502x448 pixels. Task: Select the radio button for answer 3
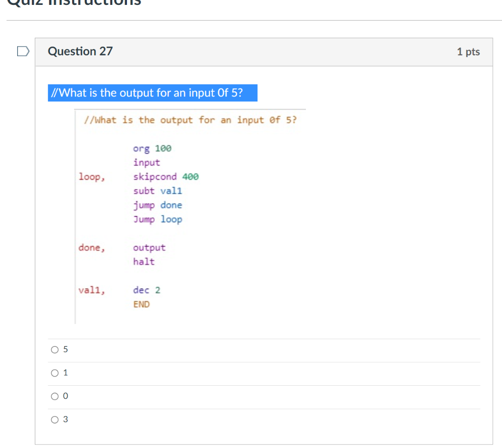pyautogui.click(x=54, y=420)
